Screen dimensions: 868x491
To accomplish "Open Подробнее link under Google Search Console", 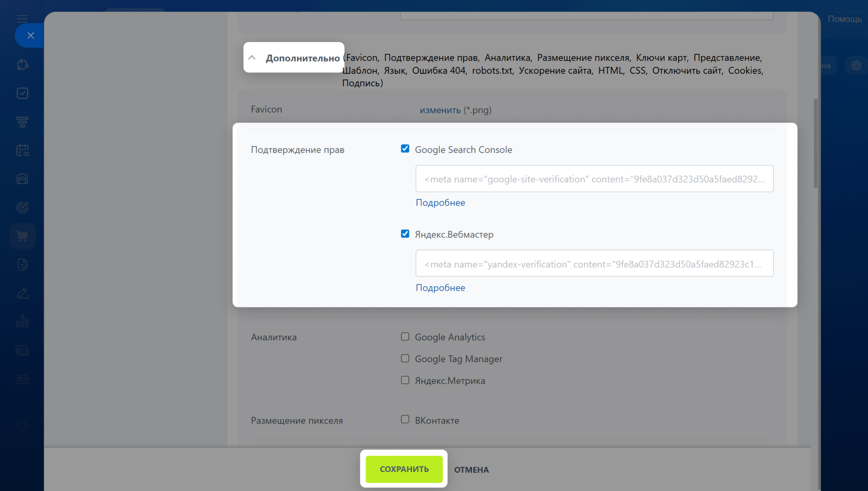I will [440, 203].
